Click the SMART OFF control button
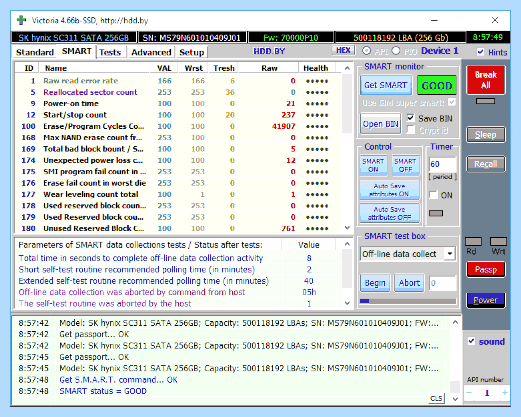This screenshot has width=521, height=417. click(x=405, y=165)
